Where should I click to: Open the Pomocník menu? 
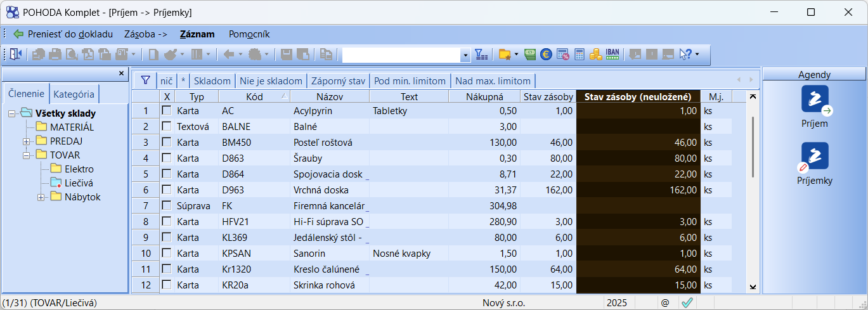tap(249, 34)
